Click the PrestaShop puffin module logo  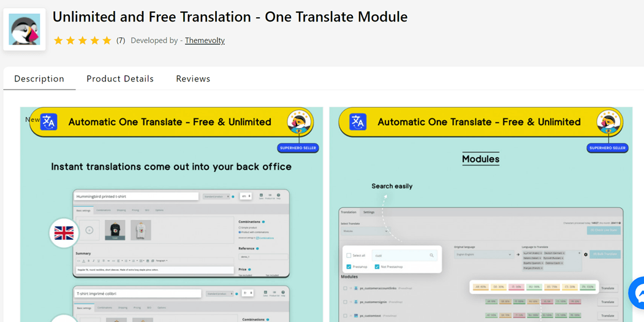click(25, 29)
